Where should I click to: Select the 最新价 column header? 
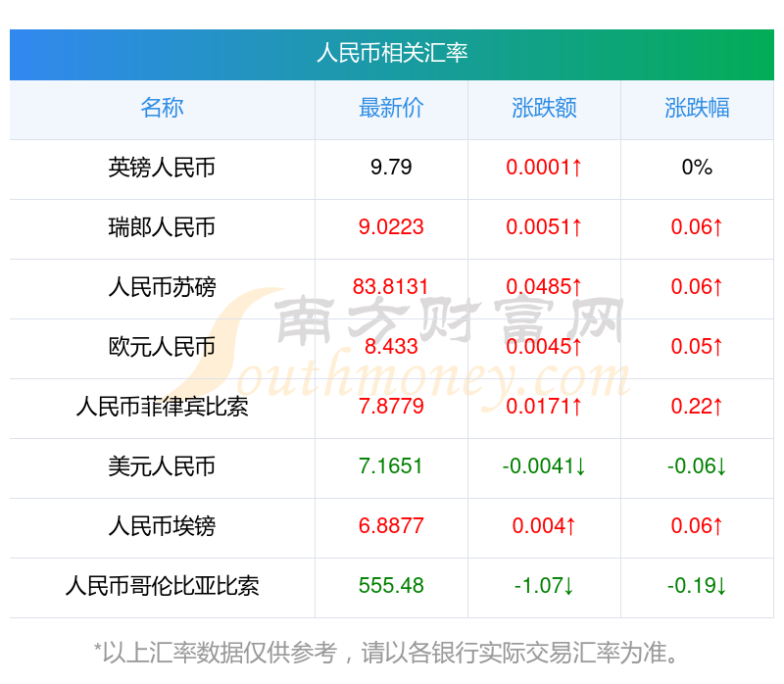(391, 108)
